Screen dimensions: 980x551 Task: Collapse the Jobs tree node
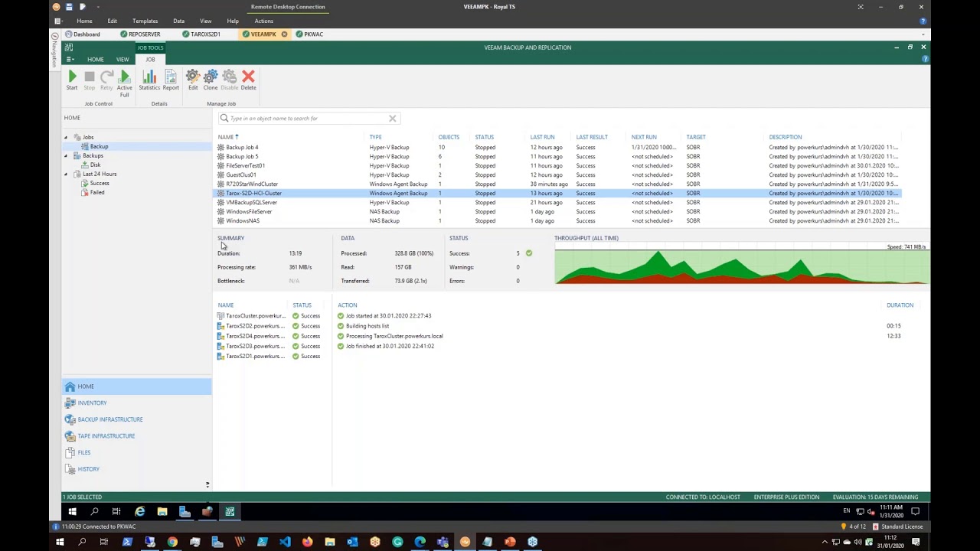66,137
